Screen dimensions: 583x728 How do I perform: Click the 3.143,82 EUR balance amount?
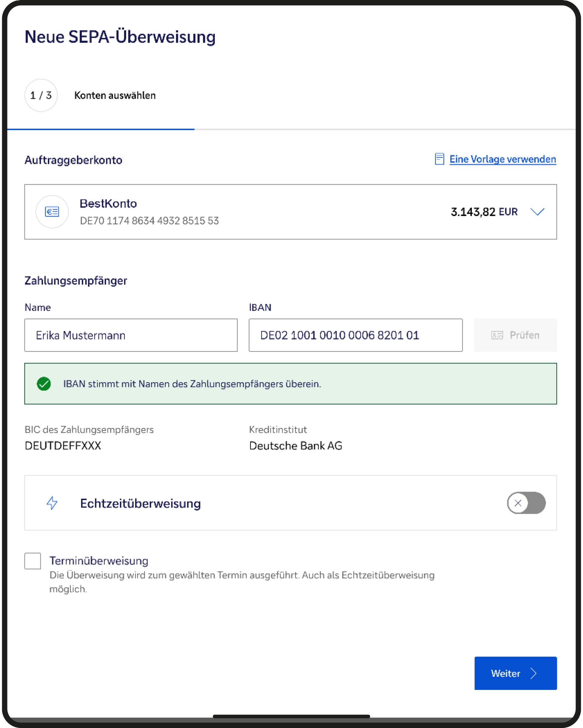pyautogui.click(x=484, y=212)
